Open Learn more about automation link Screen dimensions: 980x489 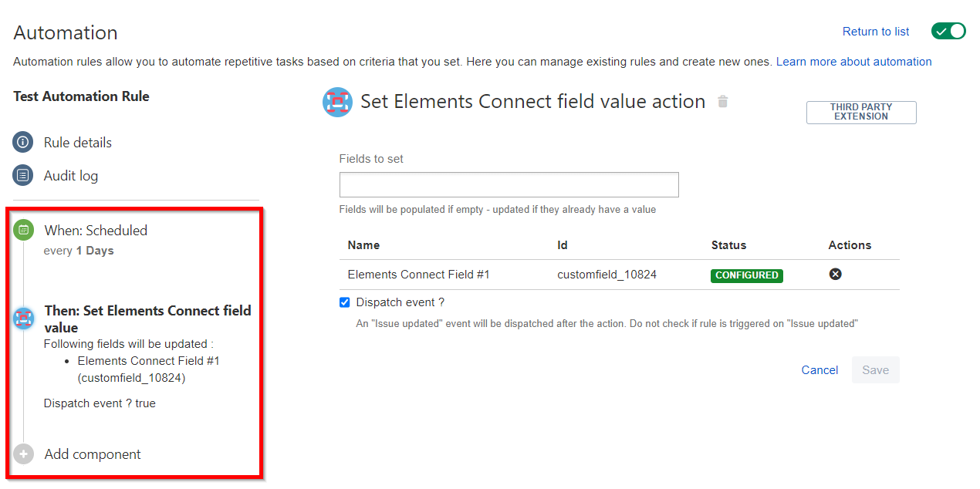[853, 62]
